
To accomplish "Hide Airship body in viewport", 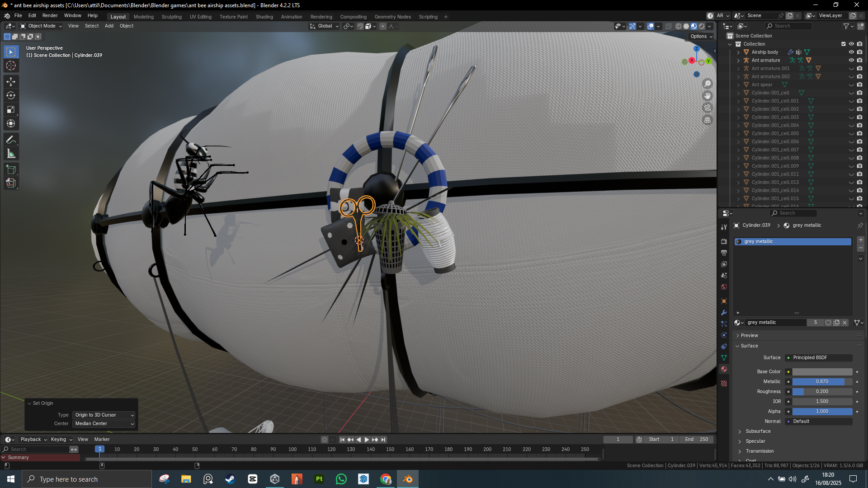I will [x=851, y=52].
